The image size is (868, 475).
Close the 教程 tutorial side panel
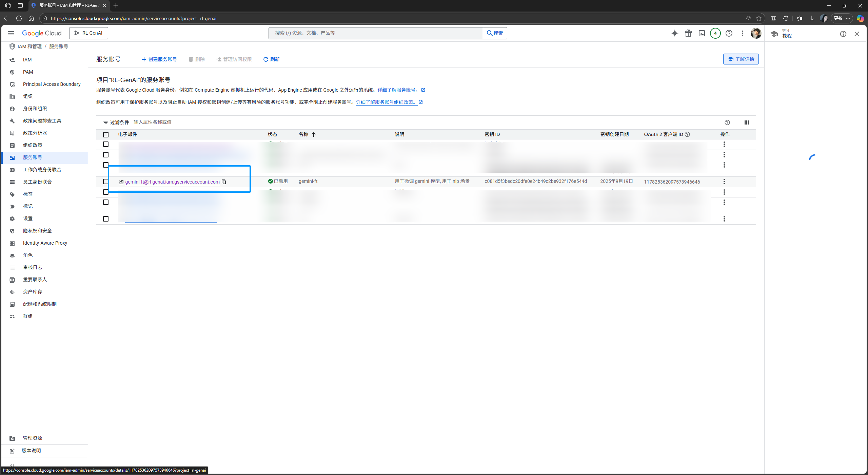pyautogui.click(x=857, y=34)
